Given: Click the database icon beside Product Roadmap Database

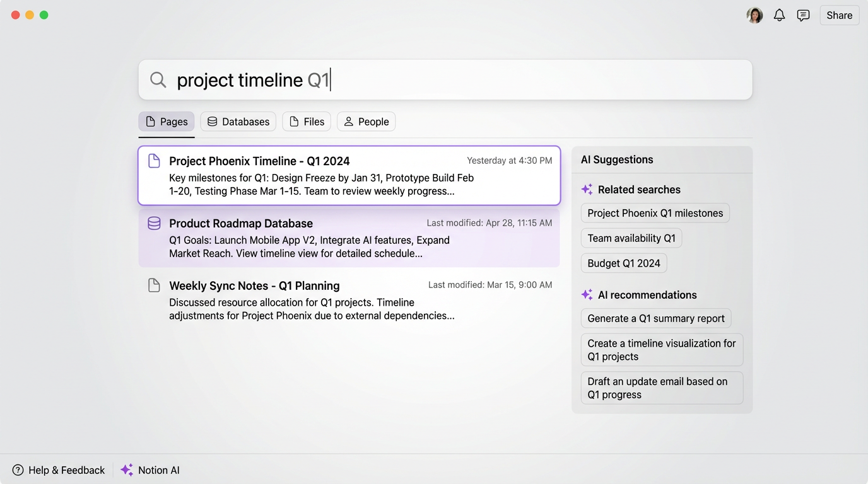Looking at the screenshot, I should coord(154,223).
